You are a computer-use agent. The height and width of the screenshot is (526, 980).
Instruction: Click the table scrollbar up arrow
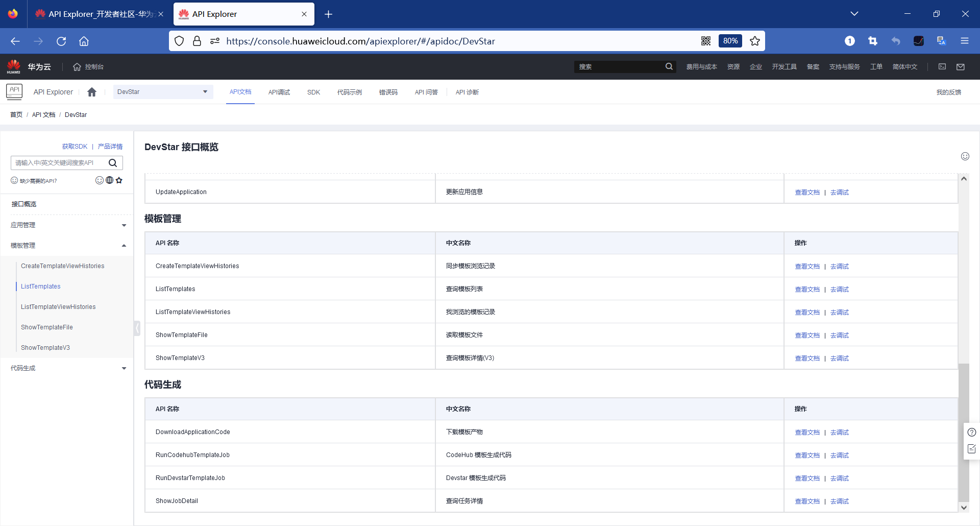(964, 179)
